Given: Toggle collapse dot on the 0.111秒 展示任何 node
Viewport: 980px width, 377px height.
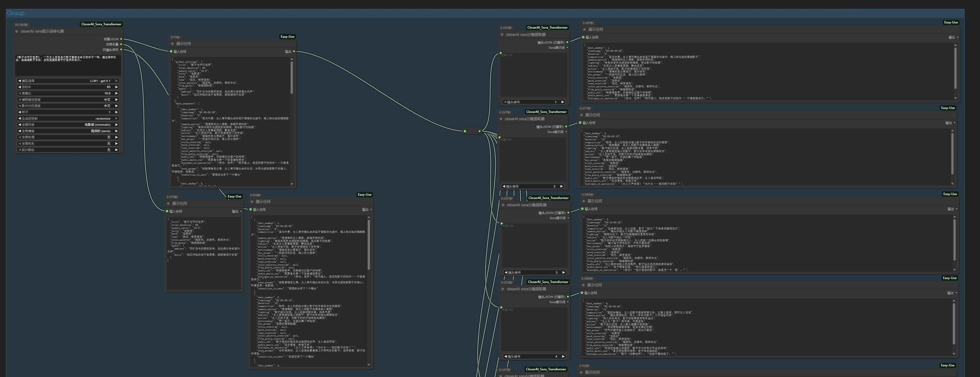Looking at the screenshot, I should [172, 44].
